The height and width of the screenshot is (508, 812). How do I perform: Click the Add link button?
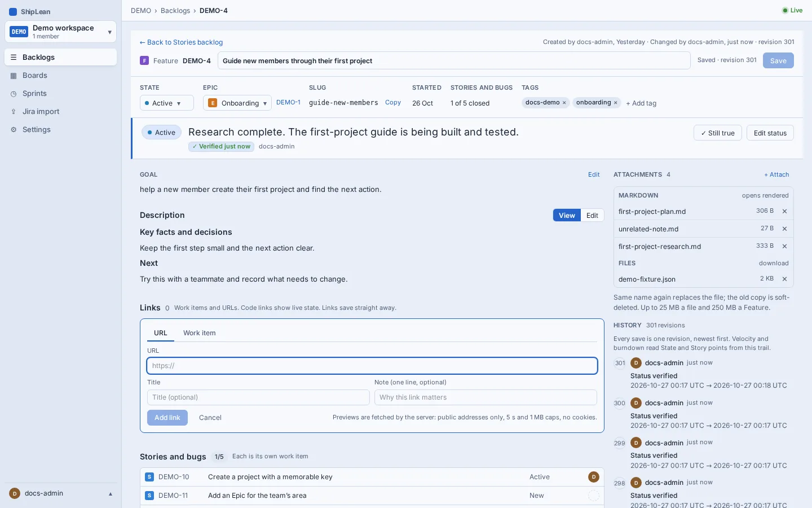coord(167,418)
